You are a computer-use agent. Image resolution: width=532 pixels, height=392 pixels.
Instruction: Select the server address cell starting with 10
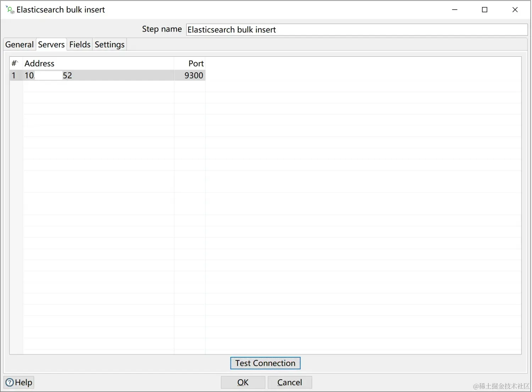click(99, 75)
